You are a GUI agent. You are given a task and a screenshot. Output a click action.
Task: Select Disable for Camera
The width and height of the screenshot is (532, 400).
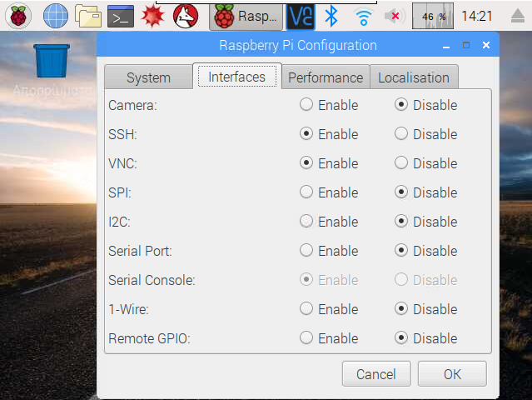pyautogui.click(x=425, y=105)
